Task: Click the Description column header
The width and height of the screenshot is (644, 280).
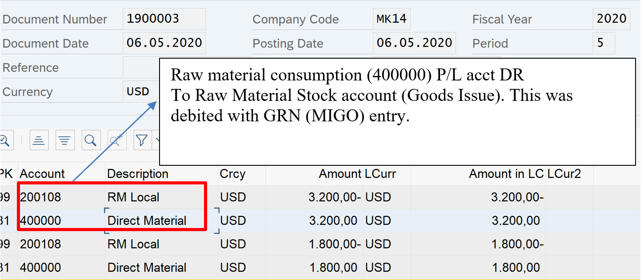Action: (x=138, y=174)
